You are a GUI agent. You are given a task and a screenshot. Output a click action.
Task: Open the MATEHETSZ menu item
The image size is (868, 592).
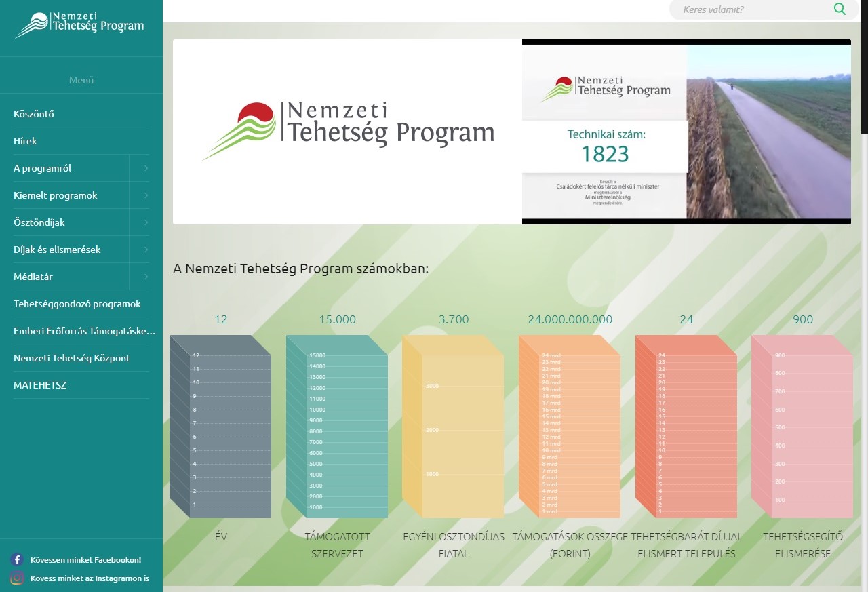click(81, 385)
